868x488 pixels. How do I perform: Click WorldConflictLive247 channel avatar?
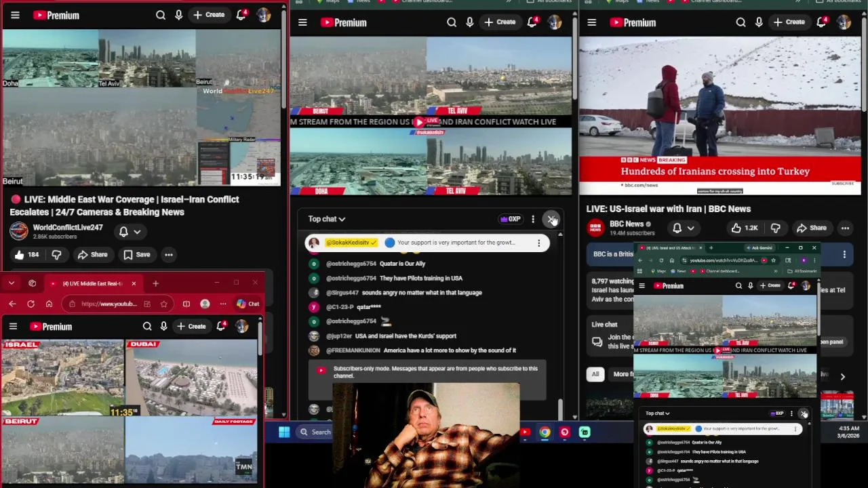tap(19, 231)
